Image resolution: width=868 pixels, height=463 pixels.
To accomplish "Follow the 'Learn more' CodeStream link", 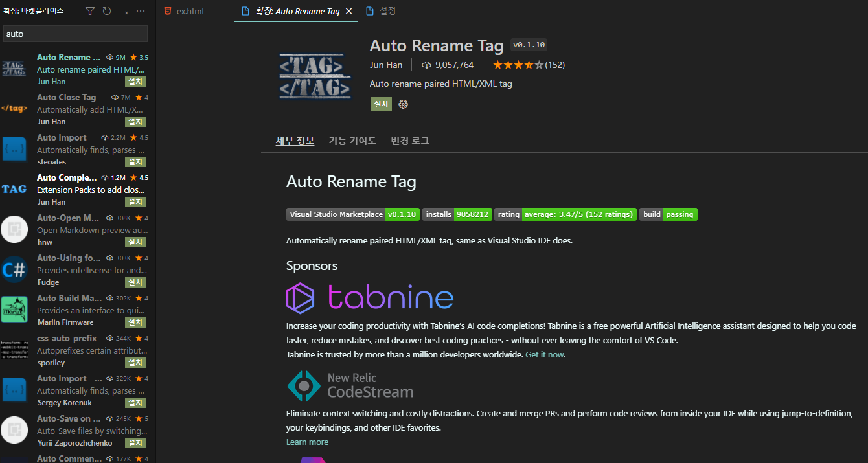I will [x=307, y=442].
